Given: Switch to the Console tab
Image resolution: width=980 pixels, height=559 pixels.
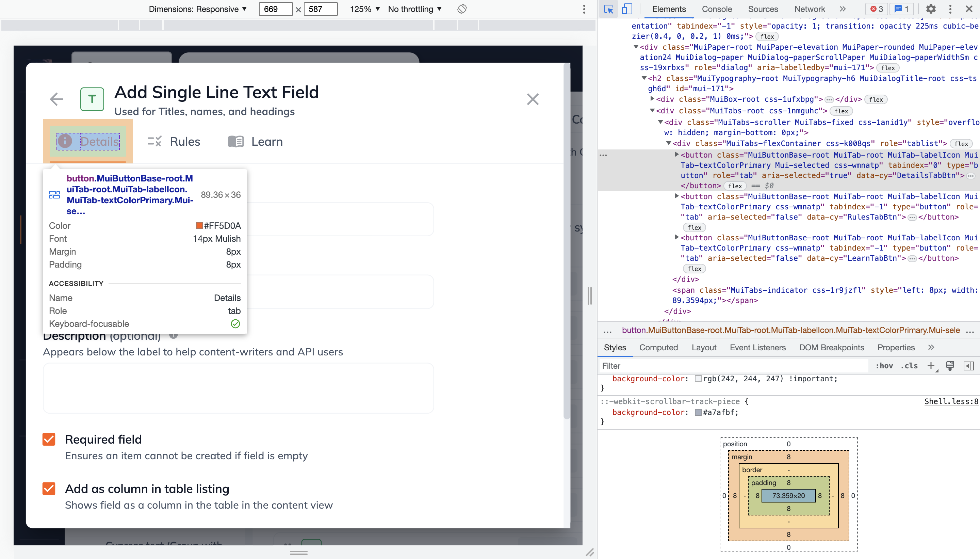Looking at the screenshot, I should 717,9.
